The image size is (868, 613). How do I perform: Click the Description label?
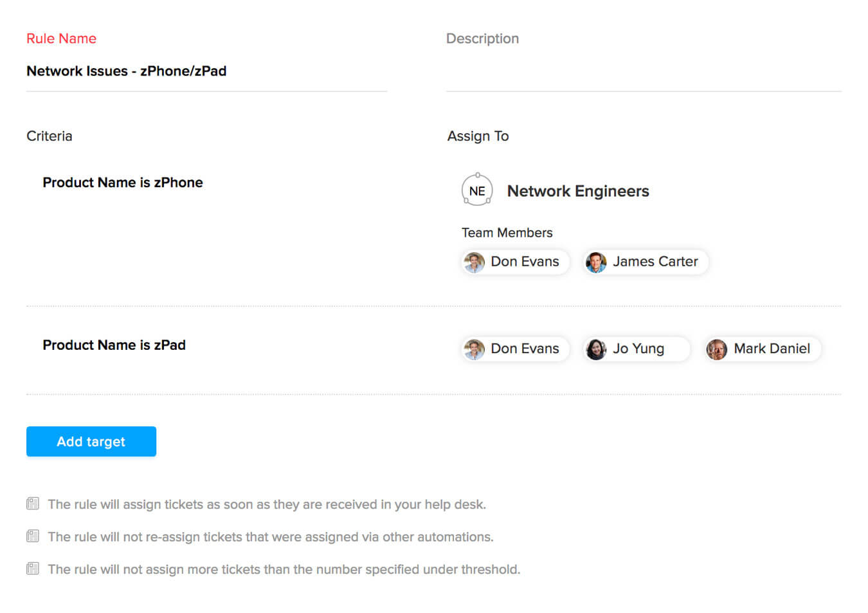click(x=482, y=39)
